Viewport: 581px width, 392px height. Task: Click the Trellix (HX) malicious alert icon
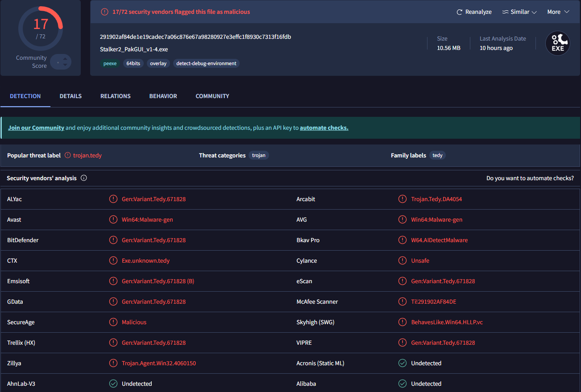click(x=113, y=342)
